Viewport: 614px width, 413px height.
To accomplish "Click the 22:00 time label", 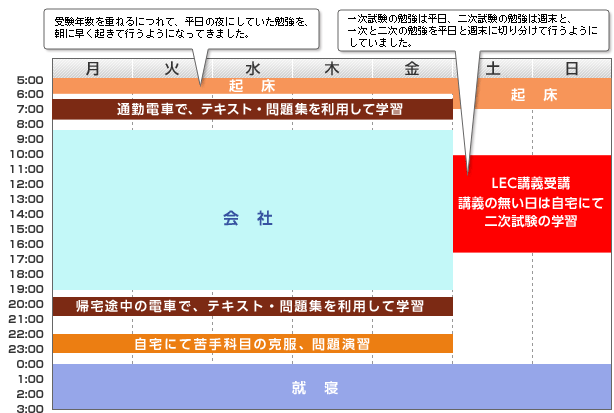I will click(27, 334).
